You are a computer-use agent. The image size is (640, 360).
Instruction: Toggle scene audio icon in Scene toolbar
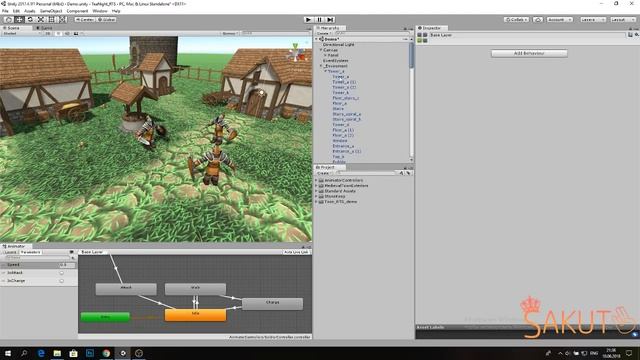(67, 33)
